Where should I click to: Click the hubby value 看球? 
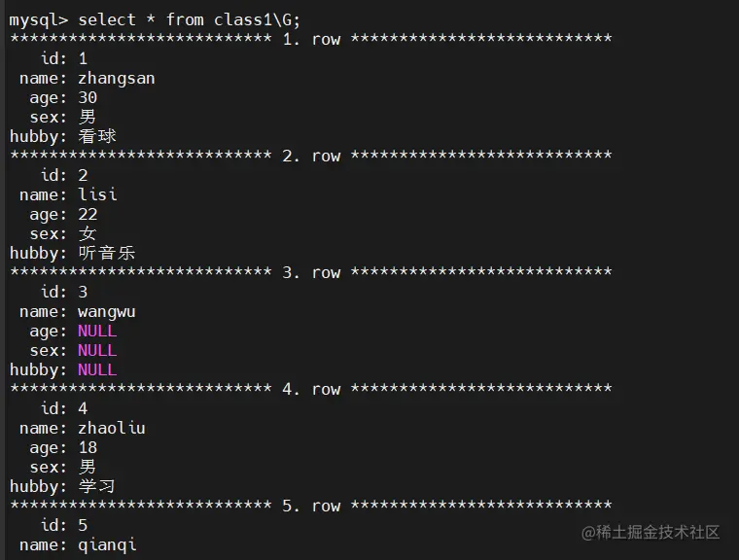[97, 136]
